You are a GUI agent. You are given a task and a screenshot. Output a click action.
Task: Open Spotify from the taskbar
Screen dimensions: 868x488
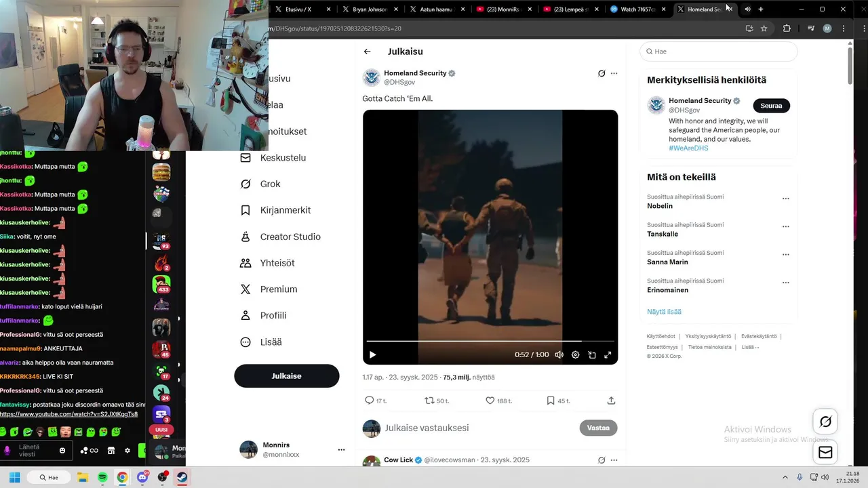[x=102, y=477]
